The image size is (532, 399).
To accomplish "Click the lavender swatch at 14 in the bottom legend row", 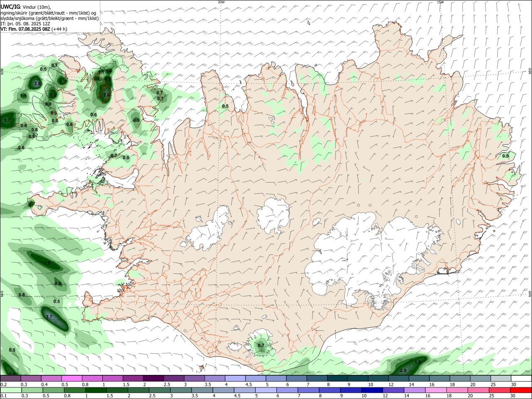I will pos(414,390).
